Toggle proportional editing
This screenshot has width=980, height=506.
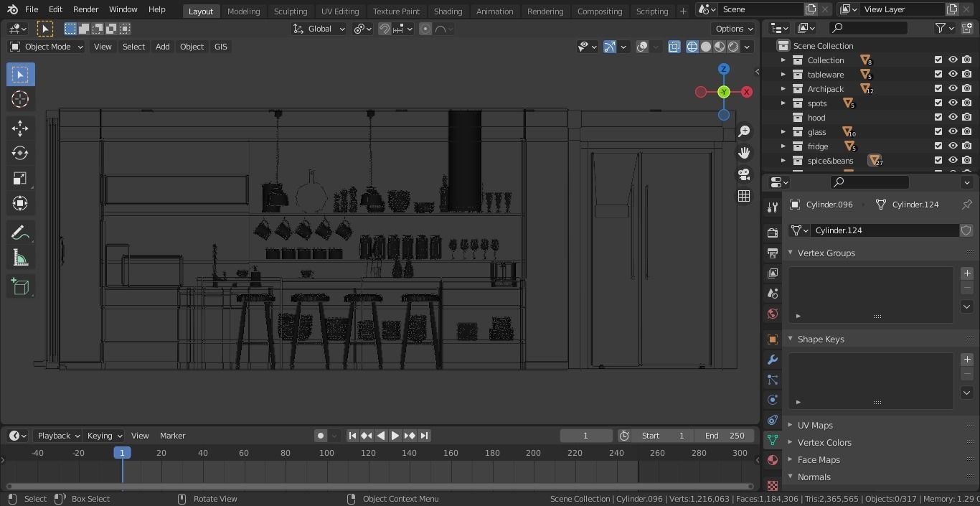coord(425,29)
